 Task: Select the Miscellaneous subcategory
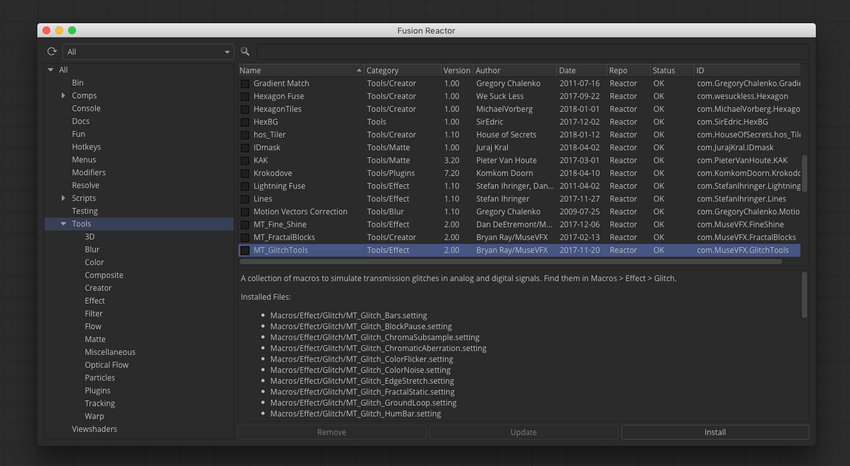[110, 352]
